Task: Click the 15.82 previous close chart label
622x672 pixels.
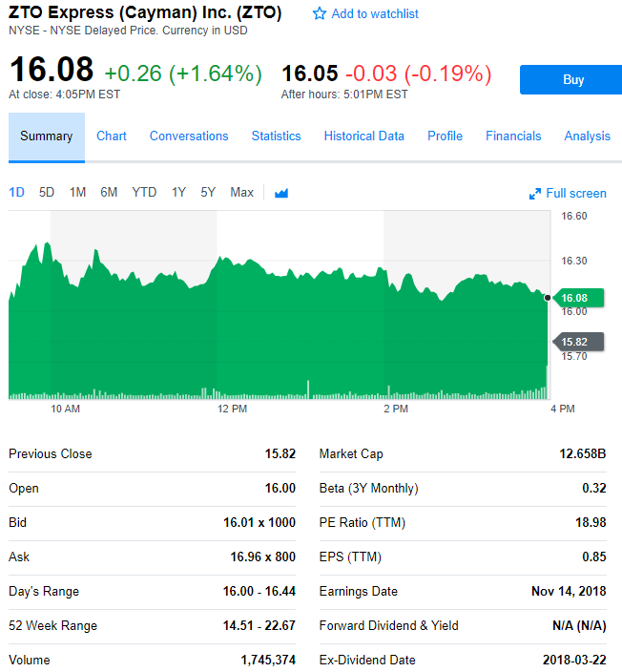Action: 578,342
